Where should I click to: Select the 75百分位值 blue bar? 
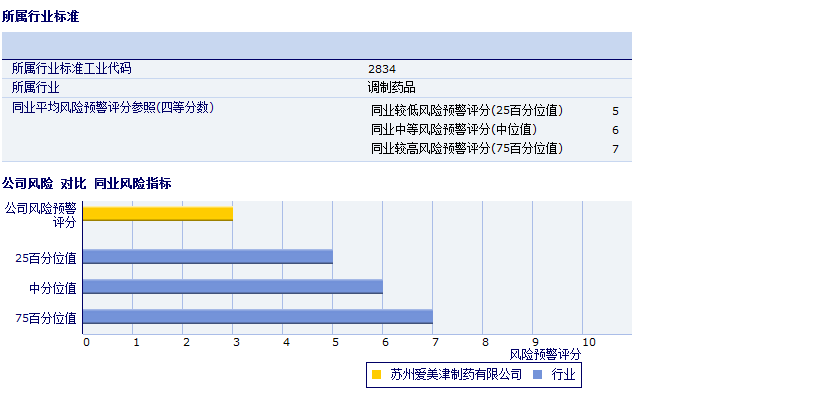click(x=258, y=316)
